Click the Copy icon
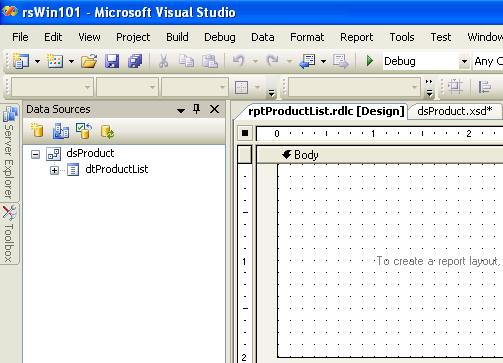The image size is (503, 363). point(186,61)
